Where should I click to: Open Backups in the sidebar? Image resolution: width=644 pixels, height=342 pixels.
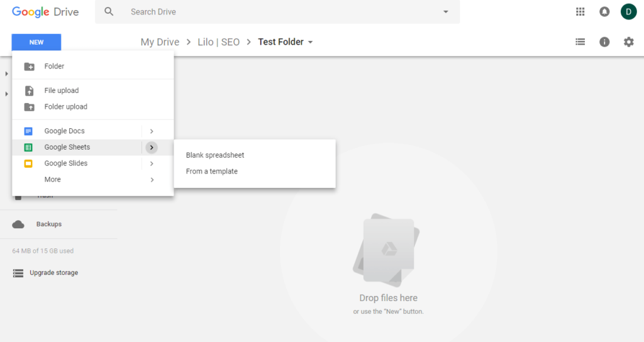coord(49,224)
